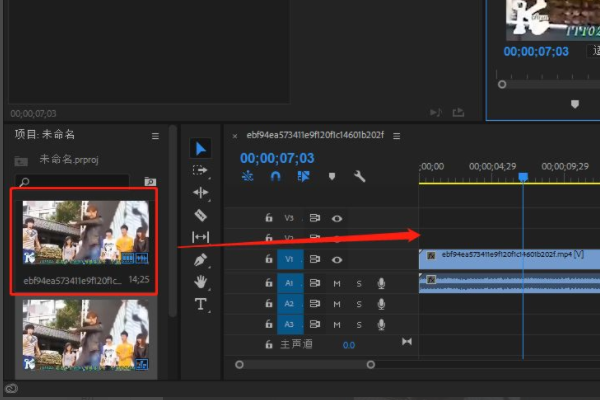Viewport: 600px width, 400px height.
Task: Mute audio track A1
Action: coord(337,283)
